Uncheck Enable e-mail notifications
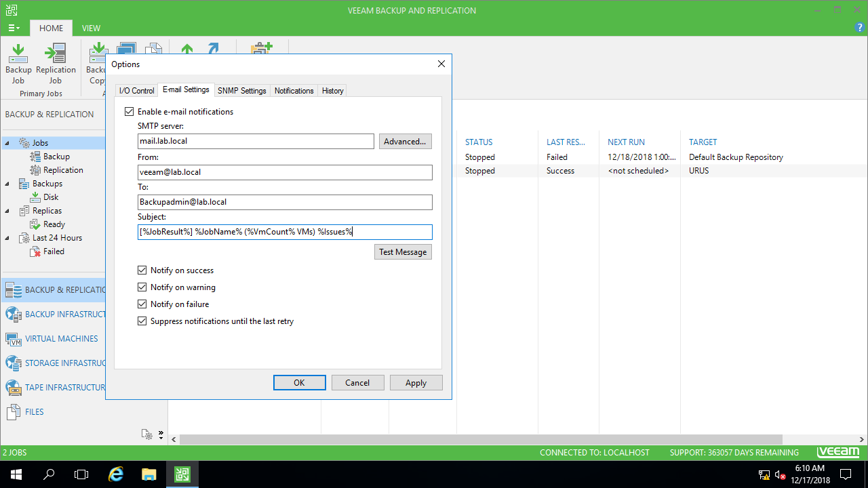Image resolution: width=868 pixels, height=488 pixels. [x=130, y=112]
